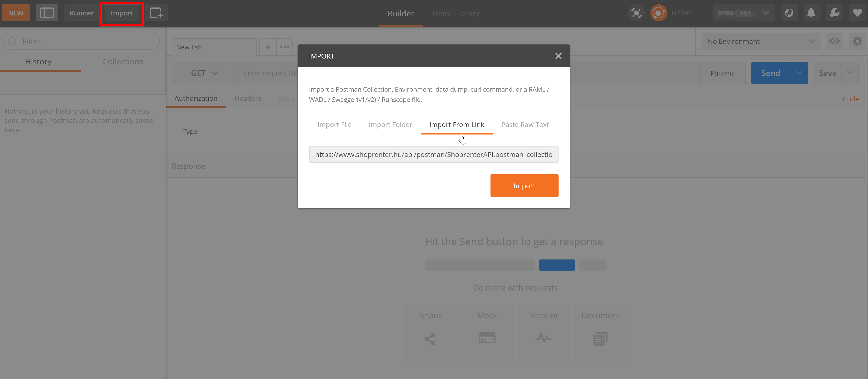Toggle the sidebar layout icon
The image size is (868, 379).
pos(47,13)
